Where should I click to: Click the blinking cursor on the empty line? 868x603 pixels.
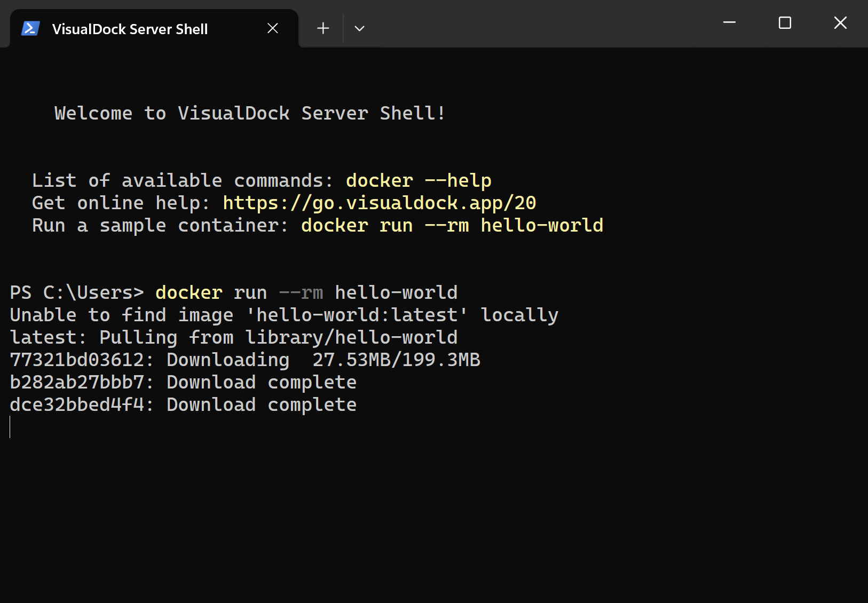[10, 427]
